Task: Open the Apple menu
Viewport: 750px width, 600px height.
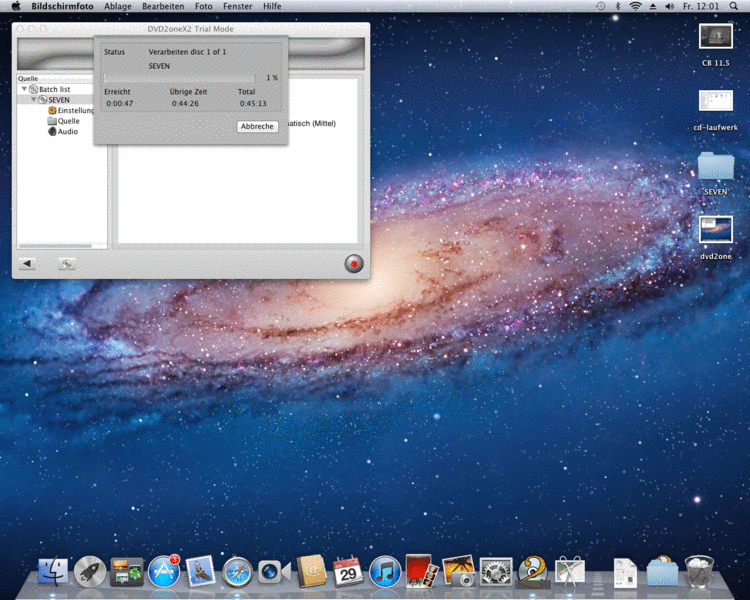Action: pyautogui.click(x=16, y=6)
